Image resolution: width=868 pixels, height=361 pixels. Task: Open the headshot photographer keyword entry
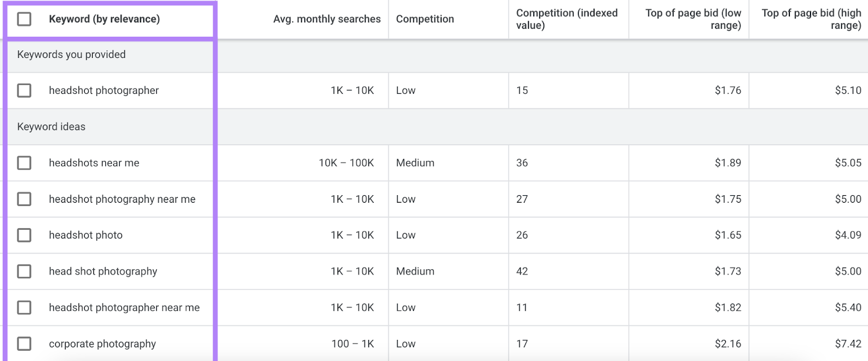[x=104, y=91]
